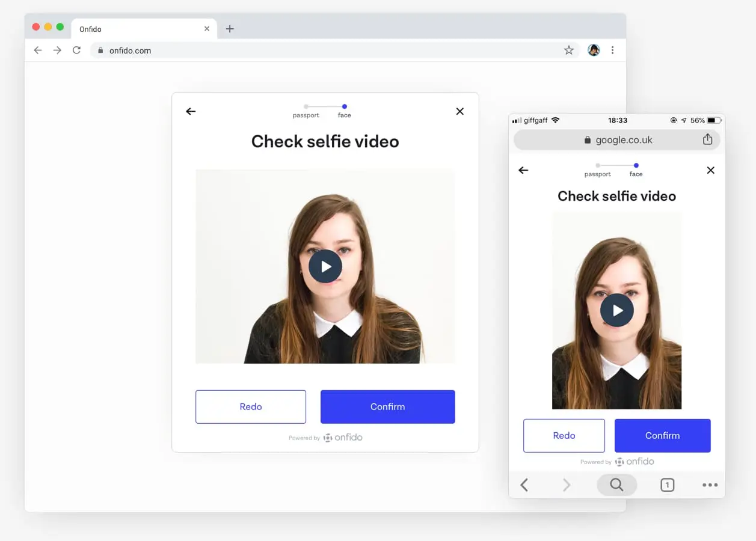Expand the Chrome profile avatar menu

[x=594, y=50]
